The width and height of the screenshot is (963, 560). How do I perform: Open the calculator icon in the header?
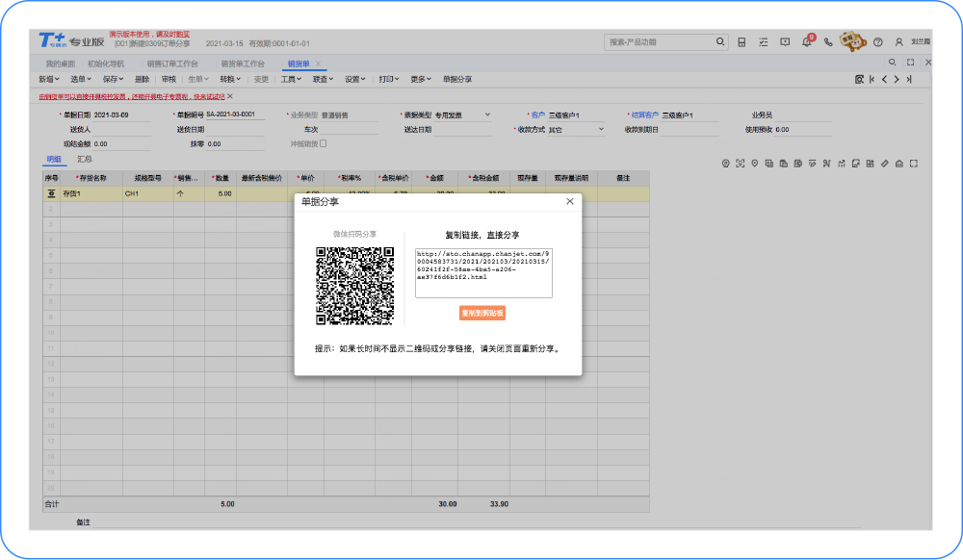[x=742, y=42]
